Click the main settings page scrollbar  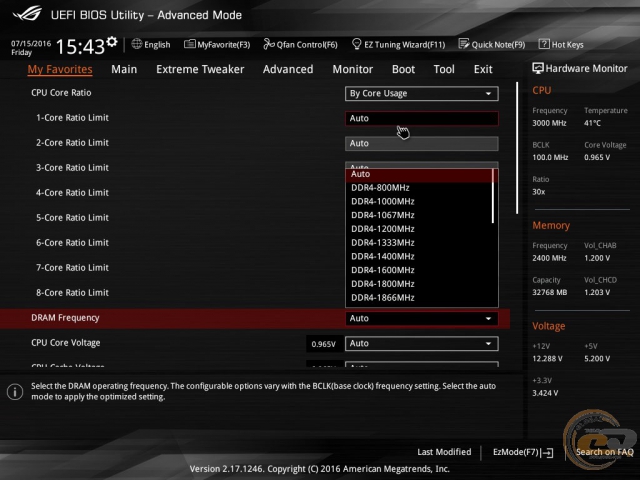(517, 148)
